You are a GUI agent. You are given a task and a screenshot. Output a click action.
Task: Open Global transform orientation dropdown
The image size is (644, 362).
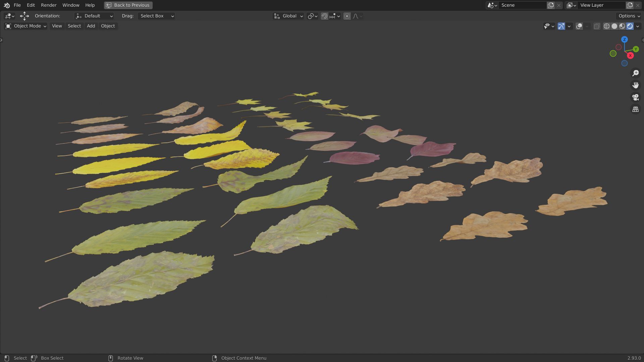click(x=288, y=16)
